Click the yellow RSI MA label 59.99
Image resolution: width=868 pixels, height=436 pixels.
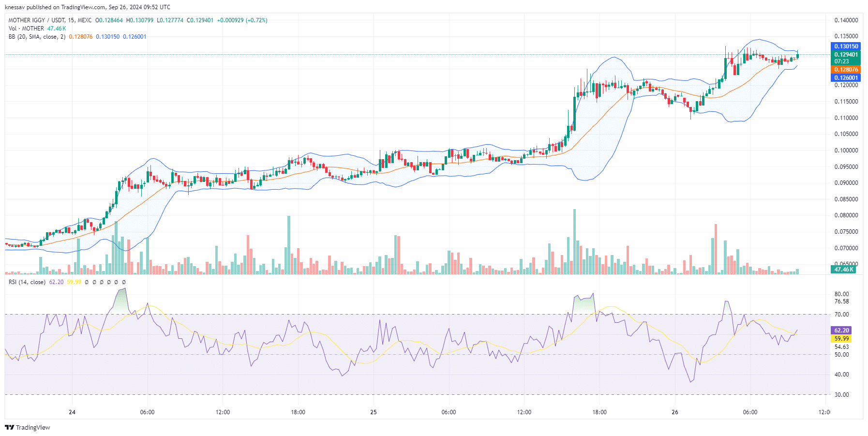coord(841,339)
